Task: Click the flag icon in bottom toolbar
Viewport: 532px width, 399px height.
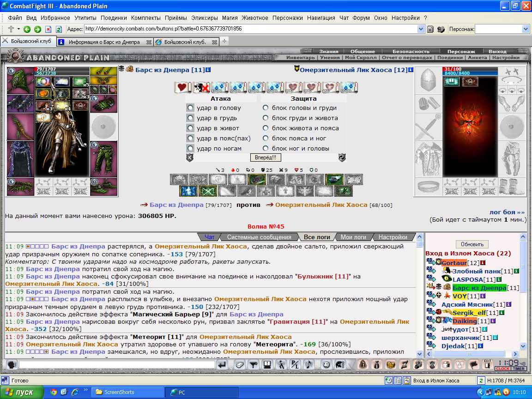Action: [474, 365]
